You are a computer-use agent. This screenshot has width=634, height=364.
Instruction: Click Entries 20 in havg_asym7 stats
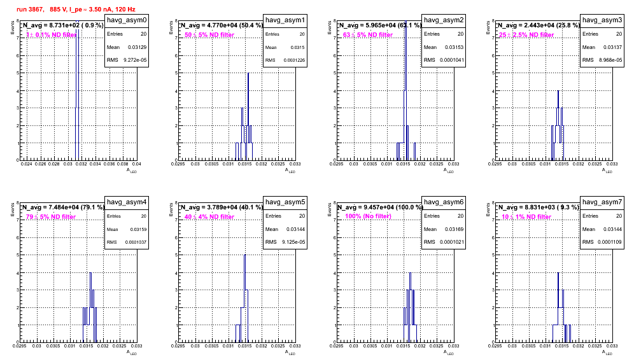[602, 216]
